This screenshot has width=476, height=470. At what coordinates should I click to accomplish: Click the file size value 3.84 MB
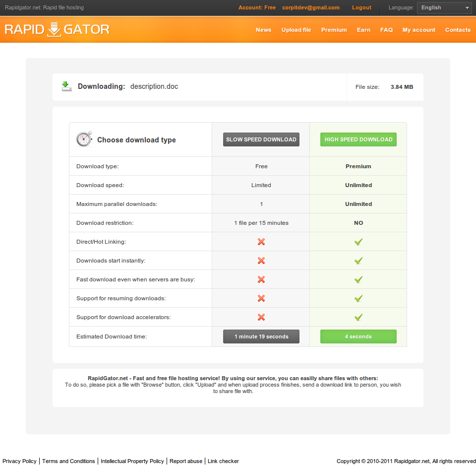click(402, 87)
